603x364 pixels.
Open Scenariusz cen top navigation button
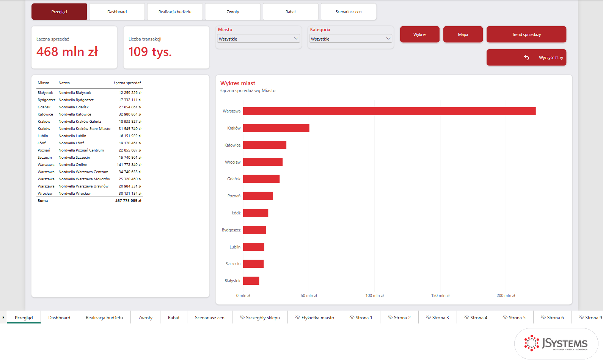349,12
